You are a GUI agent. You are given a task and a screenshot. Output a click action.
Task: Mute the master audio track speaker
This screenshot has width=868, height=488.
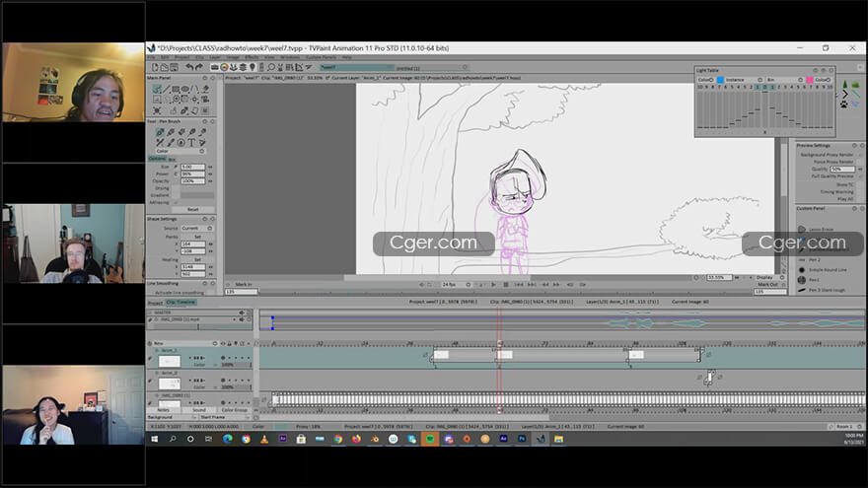tap(242, 313)
